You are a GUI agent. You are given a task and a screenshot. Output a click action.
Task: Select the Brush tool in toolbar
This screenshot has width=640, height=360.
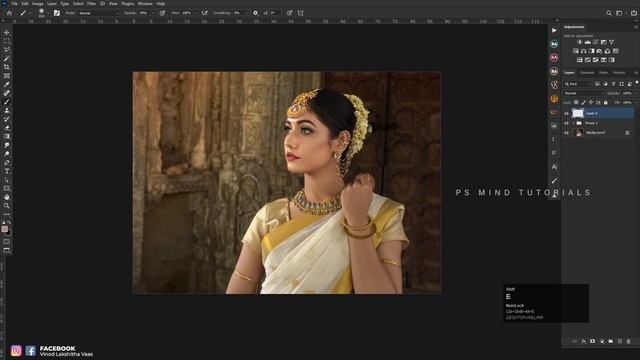[7, 102]
